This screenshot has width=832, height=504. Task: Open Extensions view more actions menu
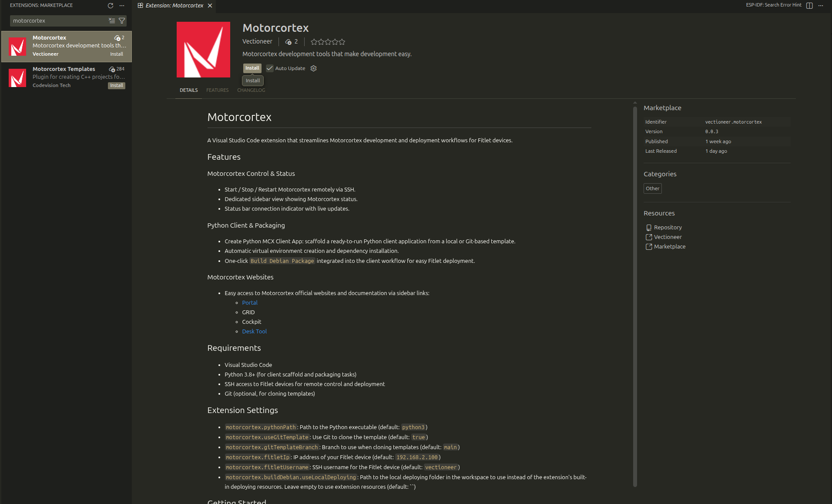[122, 6]
